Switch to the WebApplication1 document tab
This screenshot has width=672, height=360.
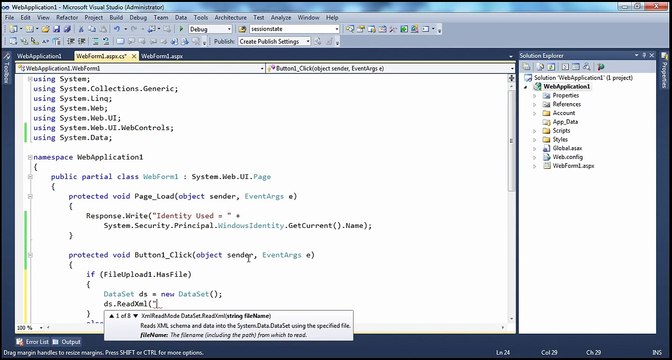click(39, 56)
